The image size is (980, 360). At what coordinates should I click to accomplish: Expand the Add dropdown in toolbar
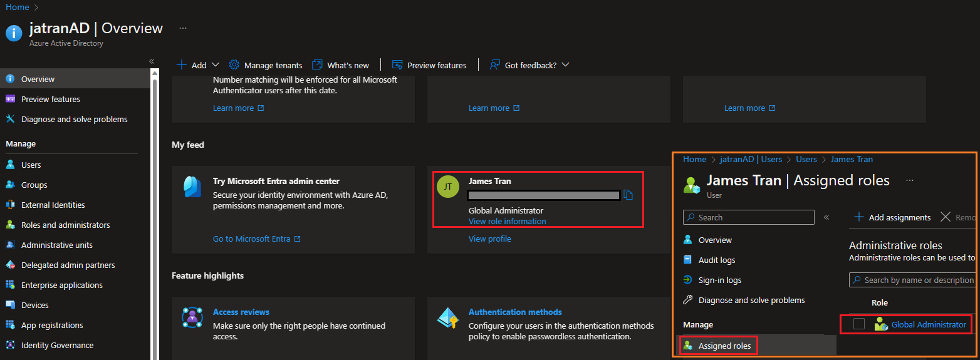pyautogui.click(x=216, y=65)
